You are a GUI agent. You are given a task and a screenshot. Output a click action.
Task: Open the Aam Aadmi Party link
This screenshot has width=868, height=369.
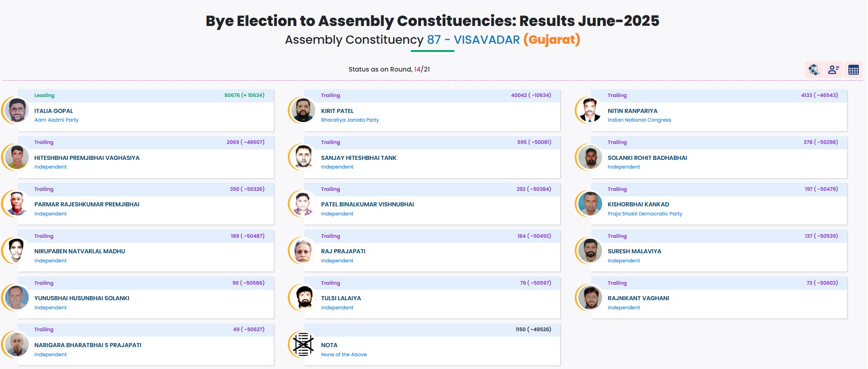pyautogui.click(x=56, y=120)
